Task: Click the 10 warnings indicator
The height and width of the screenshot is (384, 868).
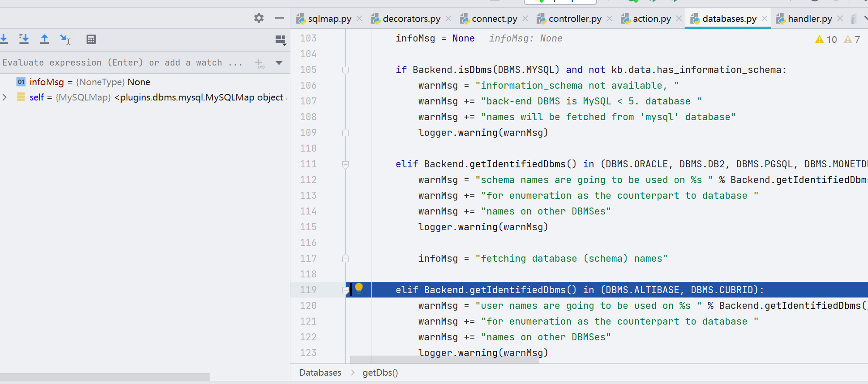Action: point(826,39)
